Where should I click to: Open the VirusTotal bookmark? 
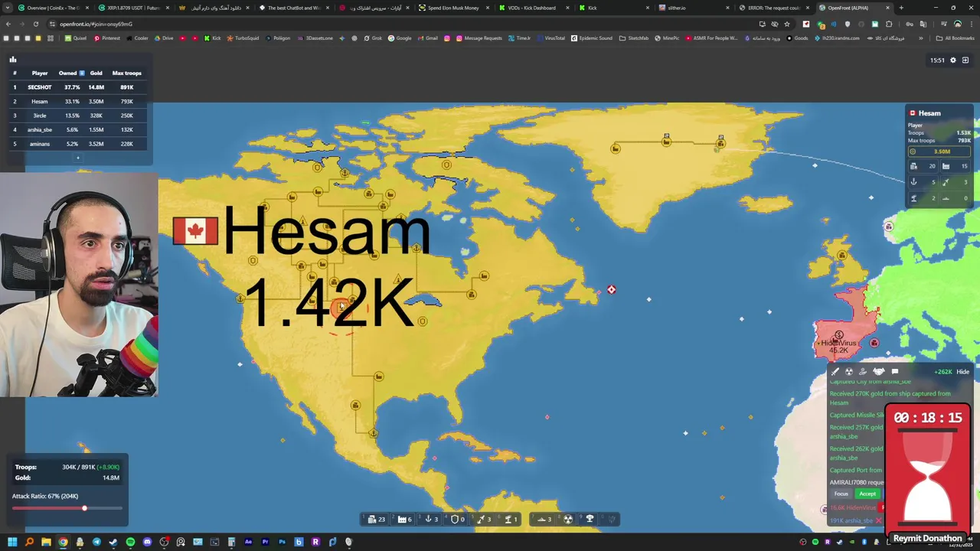(550, 38)
